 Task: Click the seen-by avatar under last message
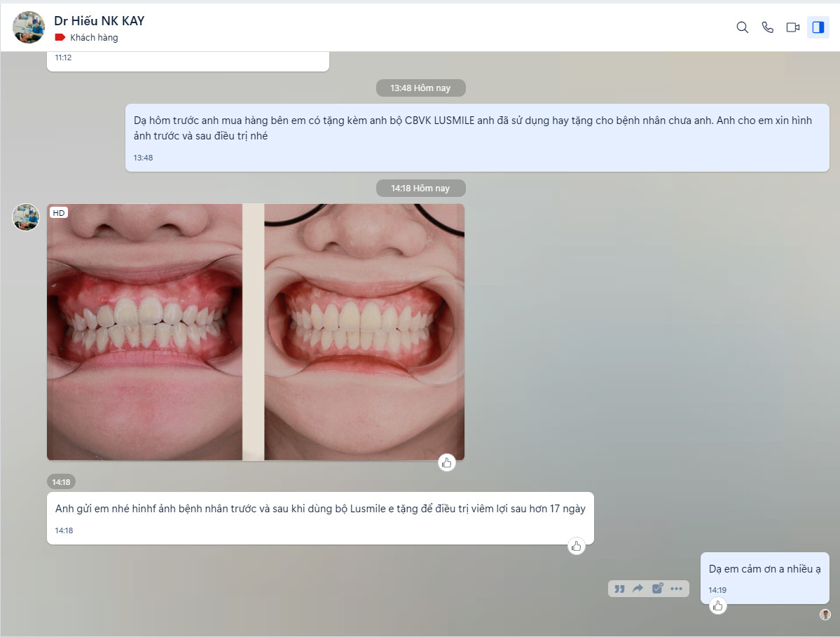825,615
